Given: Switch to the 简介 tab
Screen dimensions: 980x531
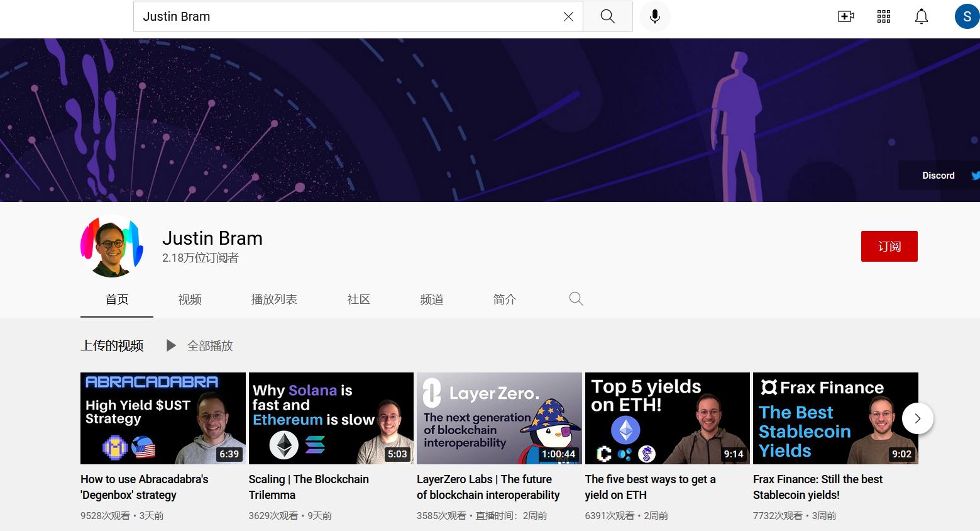Looking at the screenshot, I should tap(505, 299).
